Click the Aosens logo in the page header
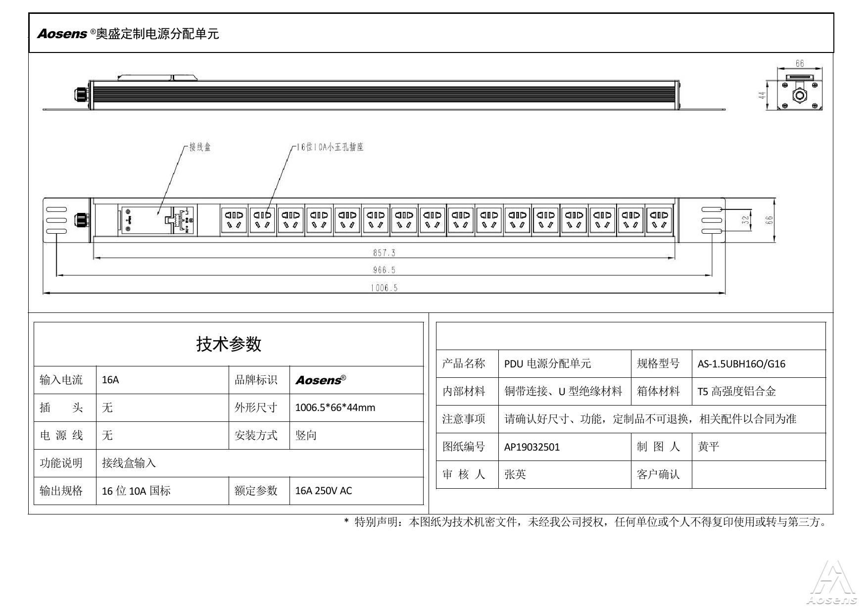This screenshot has height=614, width=868. [62, 34]
